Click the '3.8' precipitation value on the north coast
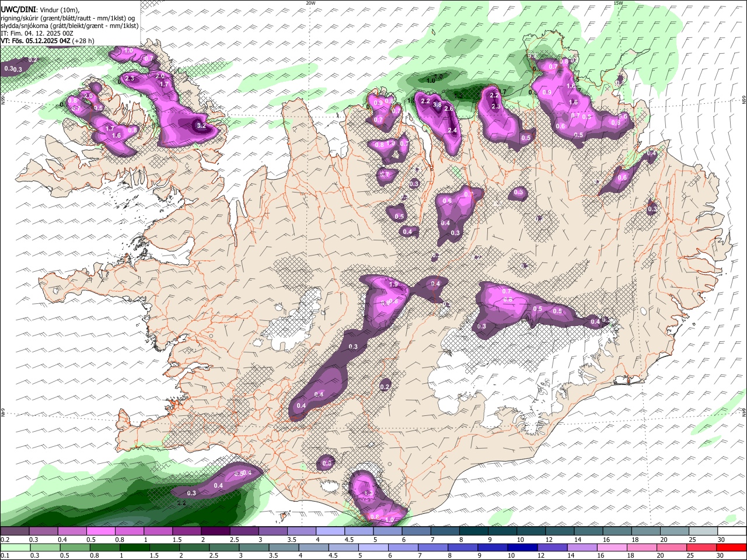This screenshot has height=560, width=747. point(437,105)
